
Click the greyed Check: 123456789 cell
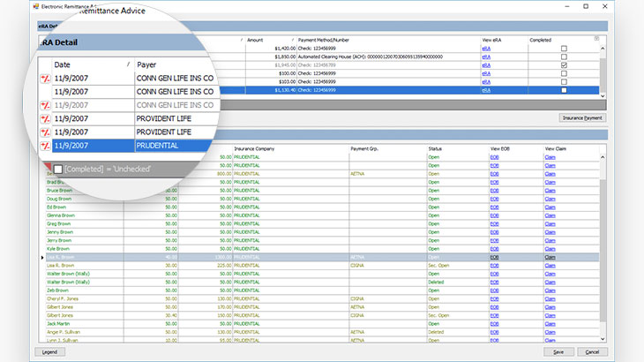pos(388,65)
